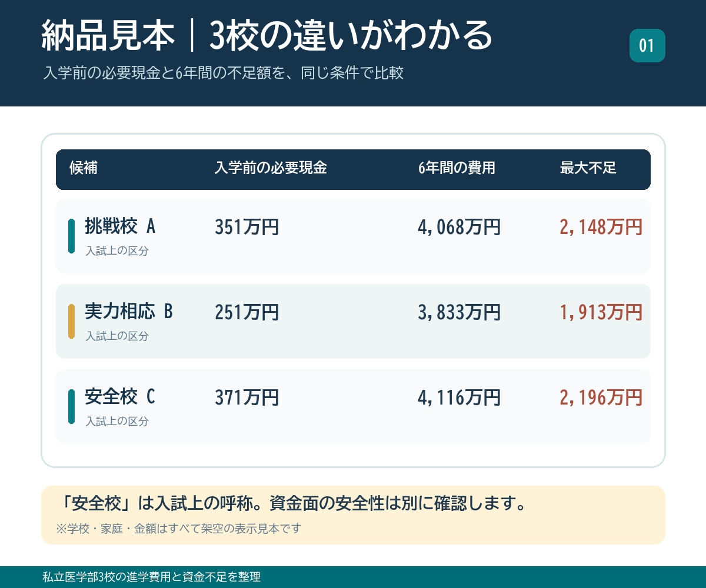Click the 4,068万円 cost value

pos(459,227)
